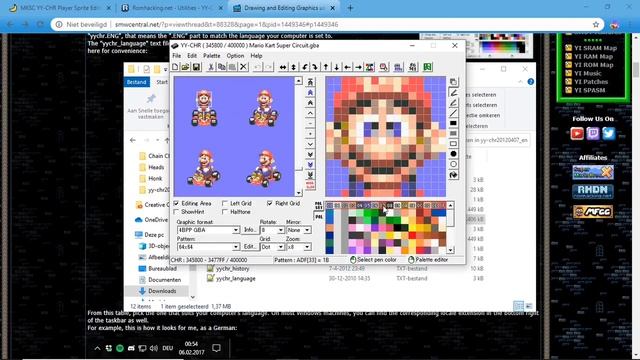
Task: Select the filled black rectangle tool
Action: [453, 123]
